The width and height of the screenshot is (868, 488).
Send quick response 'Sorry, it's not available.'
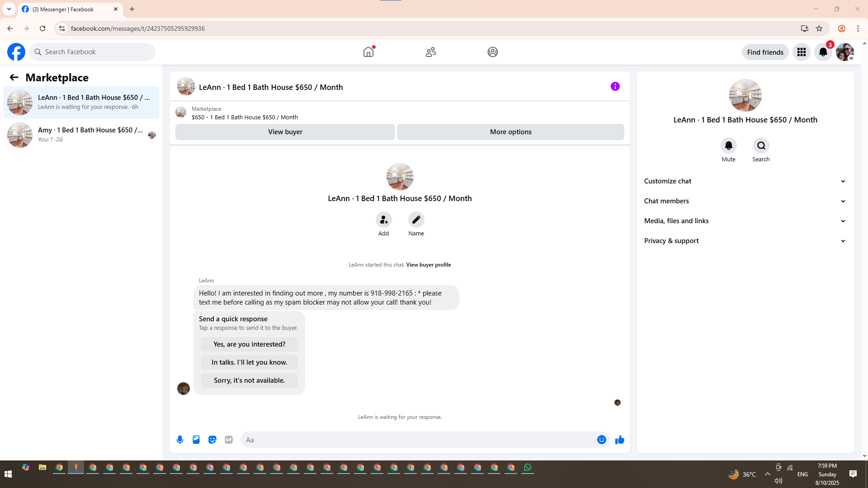point(249,380)
